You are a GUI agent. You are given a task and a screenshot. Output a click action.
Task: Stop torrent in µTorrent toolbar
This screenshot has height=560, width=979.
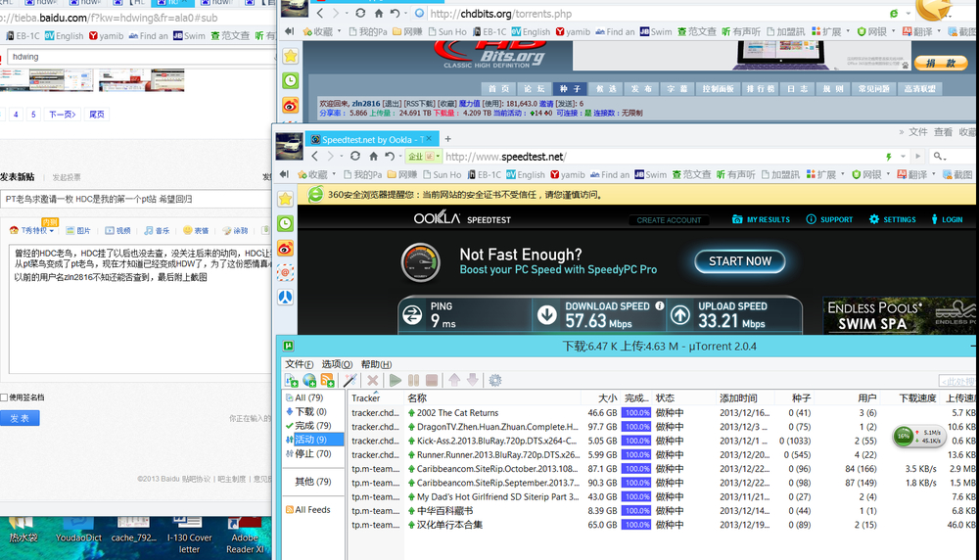432,380
